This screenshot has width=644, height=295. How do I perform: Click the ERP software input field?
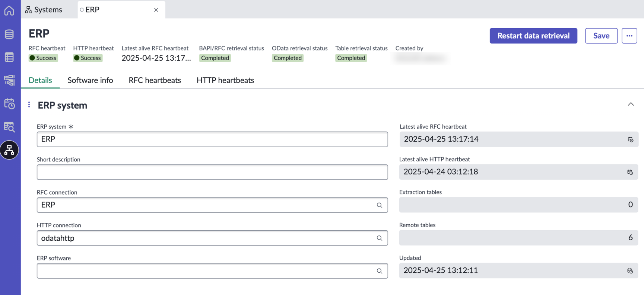[212, 271]
